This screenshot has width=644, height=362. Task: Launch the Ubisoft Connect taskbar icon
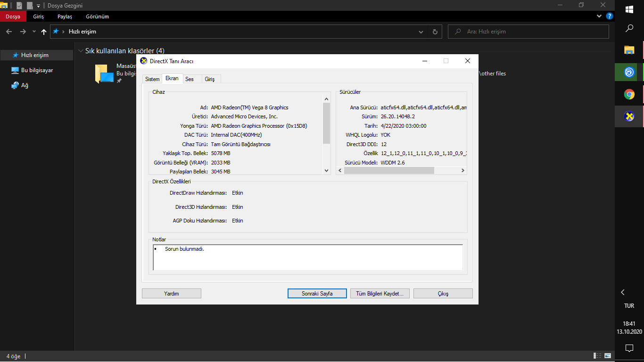(x=629, y=72)
